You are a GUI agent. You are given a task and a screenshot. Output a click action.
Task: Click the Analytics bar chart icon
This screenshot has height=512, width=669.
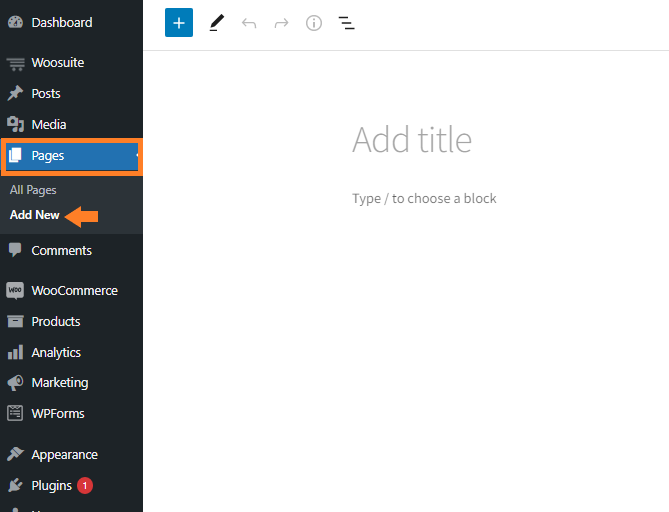coord(15,352)
